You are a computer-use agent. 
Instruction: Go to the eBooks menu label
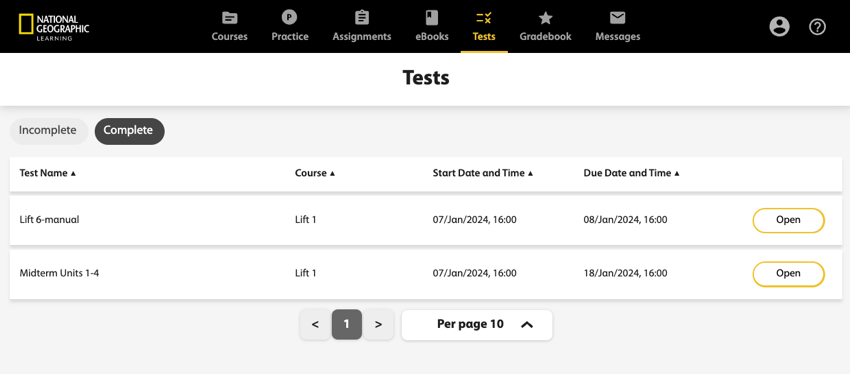[x=432, y=37]
